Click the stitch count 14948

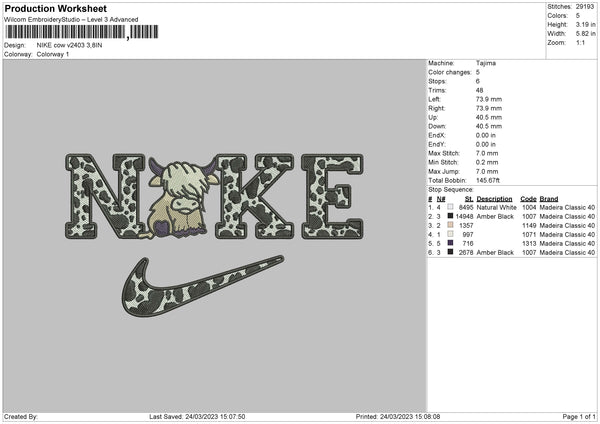pos(465,217)
